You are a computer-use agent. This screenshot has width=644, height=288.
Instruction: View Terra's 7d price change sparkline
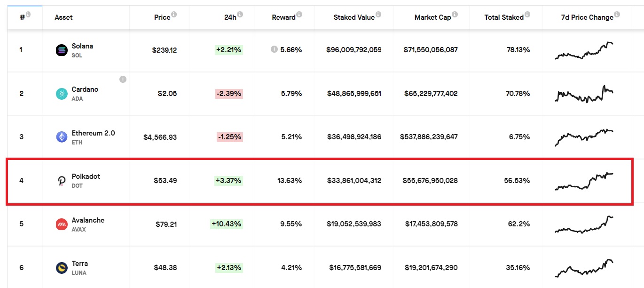click(584, 268)
